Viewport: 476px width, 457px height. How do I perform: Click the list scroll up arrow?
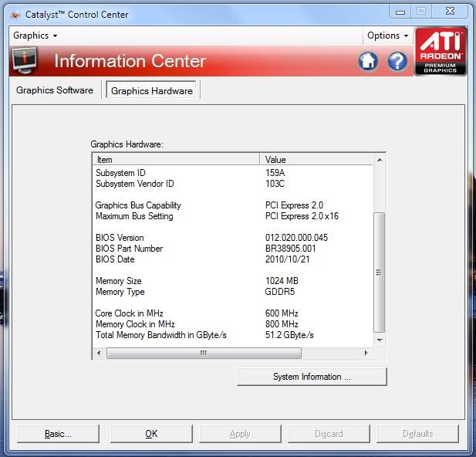[x=380, y=160]
